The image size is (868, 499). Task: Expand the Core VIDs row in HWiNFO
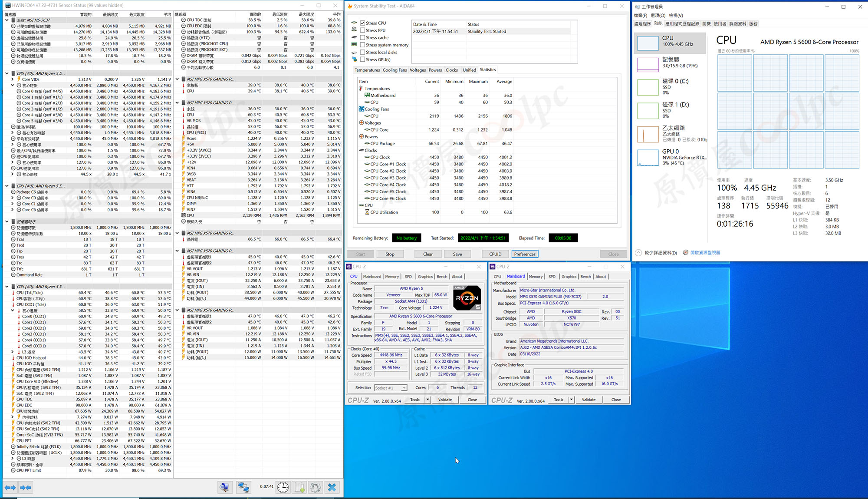point(13,79)
